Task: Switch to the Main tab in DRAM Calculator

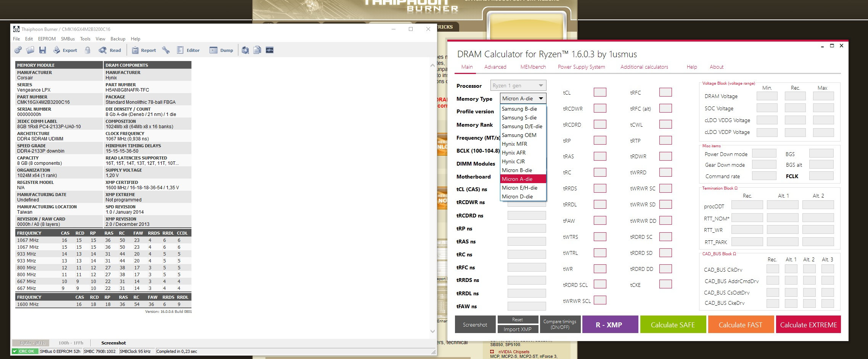Action: click(467, 67)
